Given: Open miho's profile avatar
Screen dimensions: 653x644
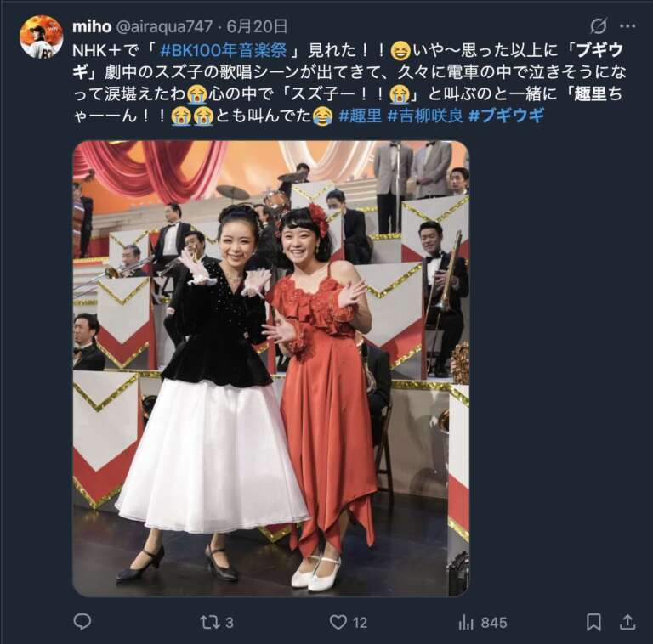Looking at the screenshot, I should pyautogui.click(x=41, y=37).
